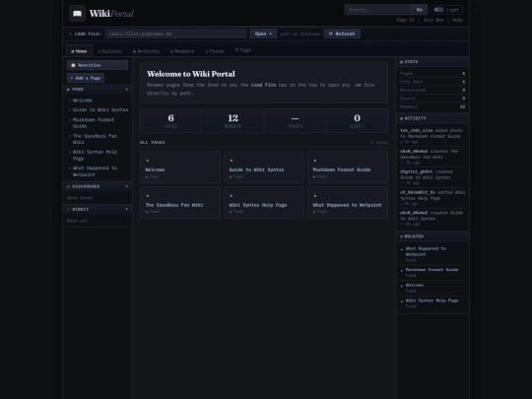
Task: Open Welcome under Related
Action: [414, 286]
